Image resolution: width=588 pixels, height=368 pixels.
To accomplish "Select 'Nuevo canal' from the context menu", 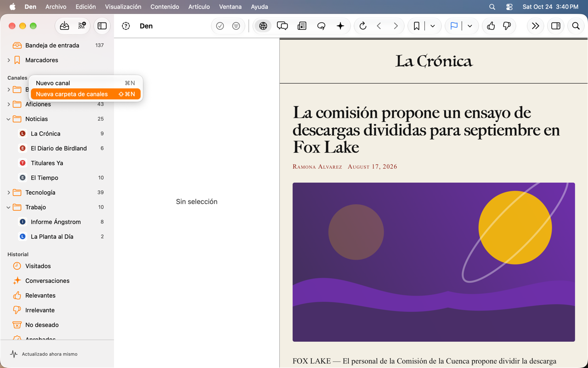I will (x=85, y=83).
